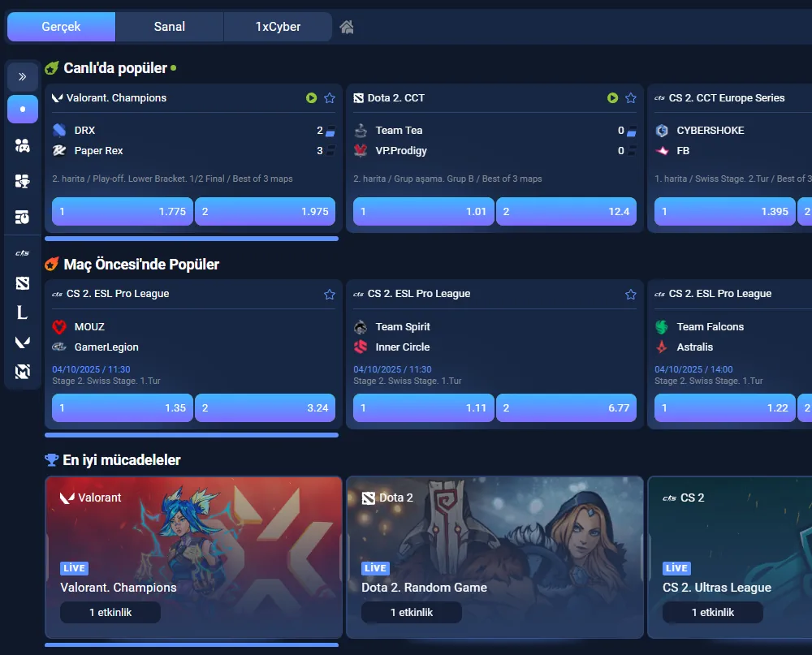Favorite the Valorant Champions match star
The image size is (812, 655).
[x=330, y=98]
